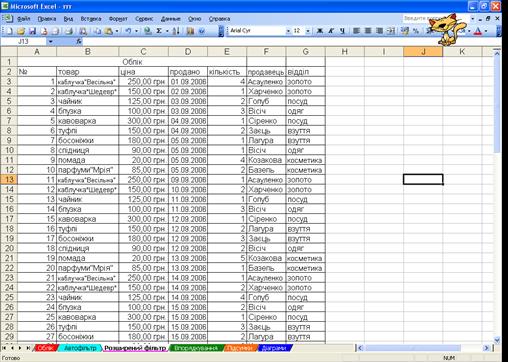Open the Chart Wizard icon
This screenshot has width=508, height=362.
tap(190, 31)
